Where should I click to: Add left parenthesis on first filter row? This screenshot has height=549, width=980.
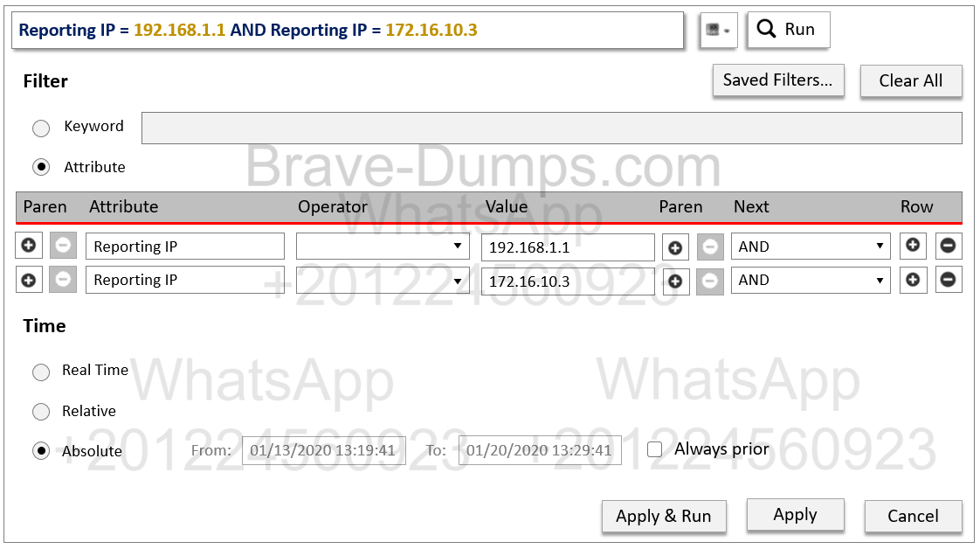point(29,247)
